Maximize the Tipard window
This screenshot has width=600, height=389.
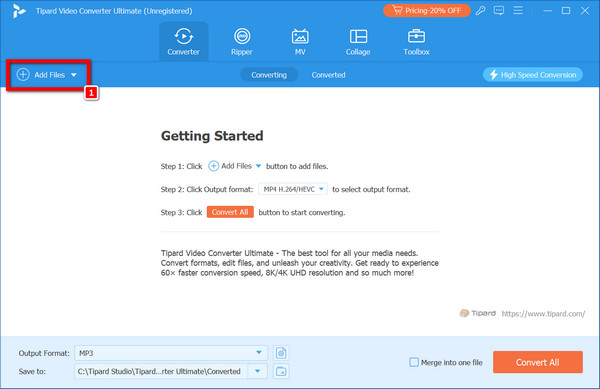(x=566, y=11)
